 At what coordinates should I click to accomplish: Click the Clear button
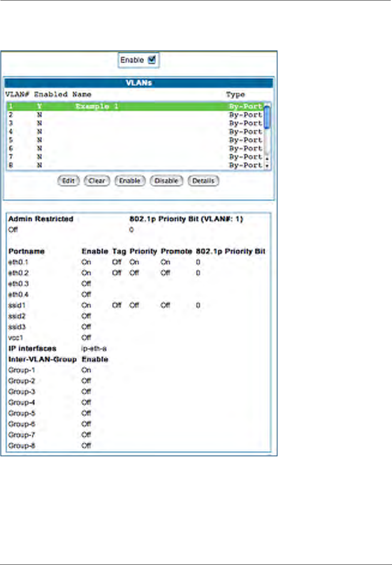(97, 181)
